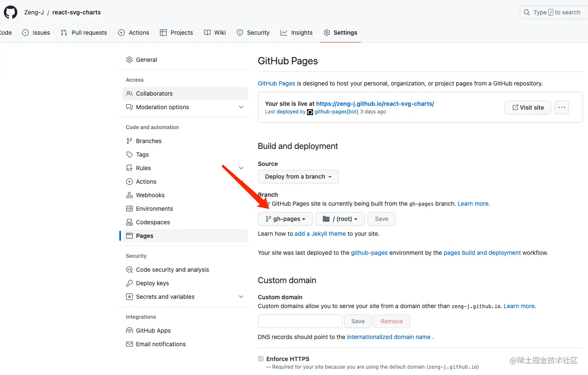The height and width of the screenshot is (375, 588).
Task: Click the Settings gear icon in tab bar
Action: click(327, 33)
